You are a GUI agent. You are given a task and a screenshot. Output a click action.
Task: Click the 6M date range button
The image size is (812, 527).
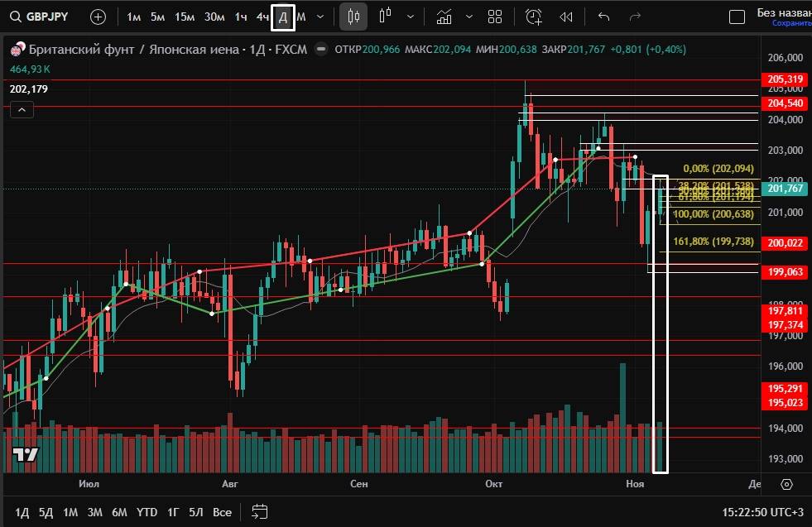[119, 512]
